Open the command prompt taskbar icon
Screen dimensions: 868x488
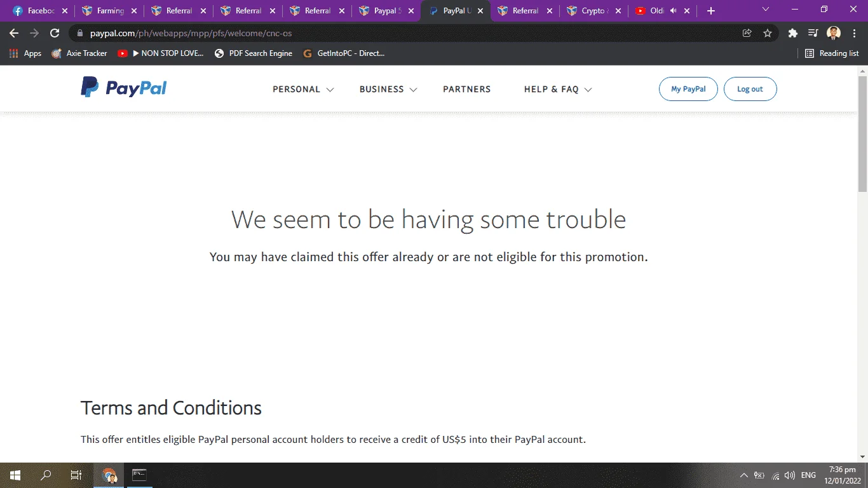click(x=140, y=475)
